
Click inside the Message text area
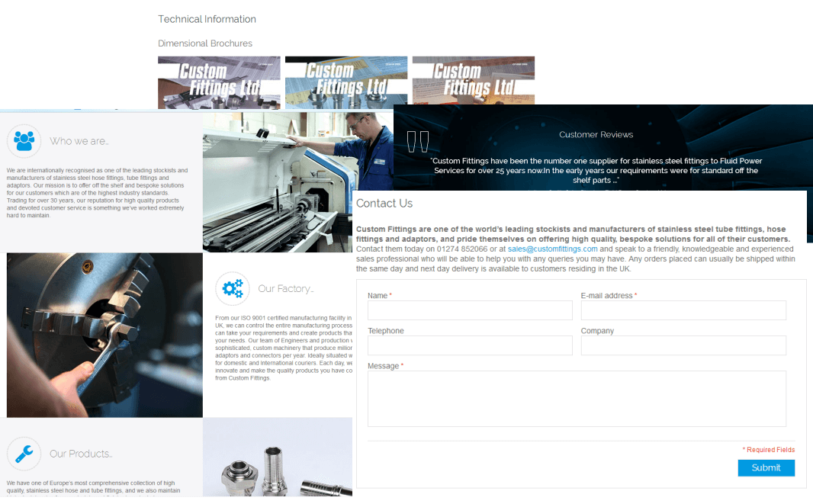click(577, 399)
